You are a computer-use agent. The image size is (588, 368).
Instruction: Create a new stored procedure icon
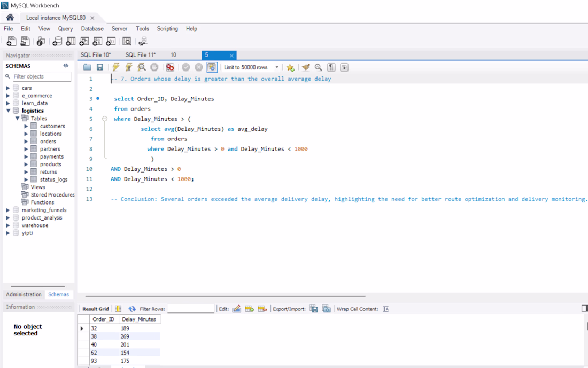coord(97,41)
